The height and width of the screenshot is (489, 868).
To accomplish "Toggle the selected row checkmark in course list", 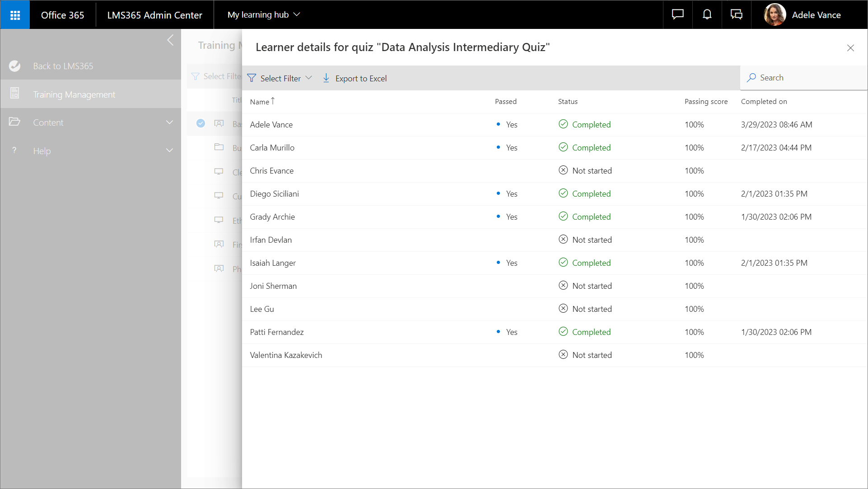I will (201, 123).
